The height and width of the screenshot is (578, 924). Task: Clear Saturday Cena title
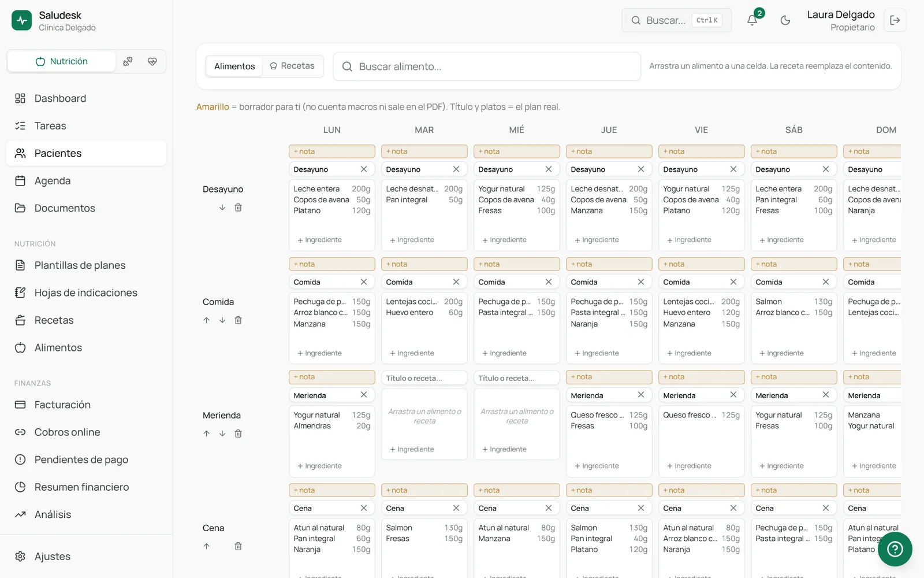point(826,508)
